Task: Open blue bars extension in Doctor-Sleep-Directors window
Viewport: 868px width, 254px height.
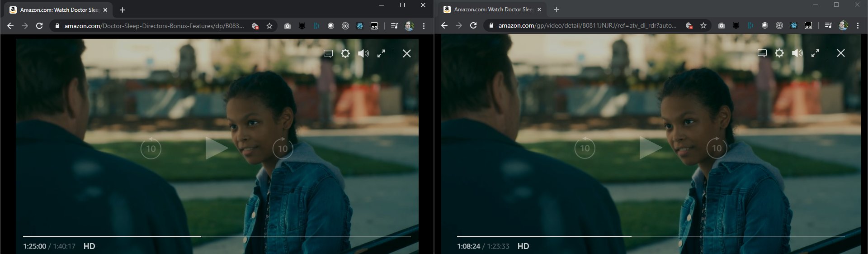Action: click(x=316, y=26)
